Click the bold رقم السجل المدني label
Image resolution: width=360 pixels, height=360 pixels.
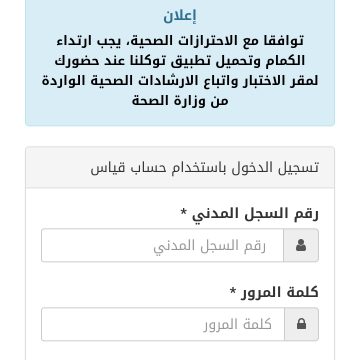pos(255,214)
